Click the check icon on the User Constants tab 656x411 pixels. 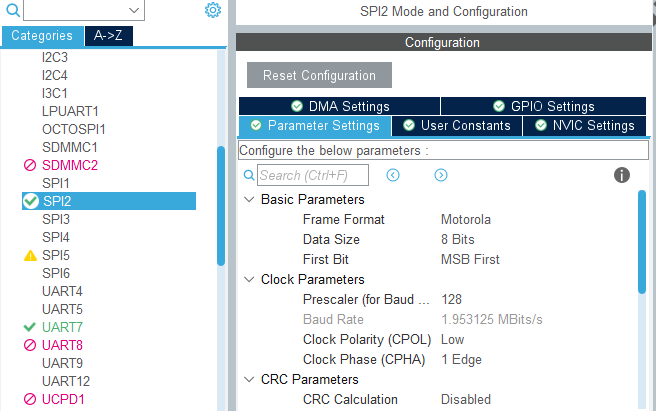(x=409, y=126)
